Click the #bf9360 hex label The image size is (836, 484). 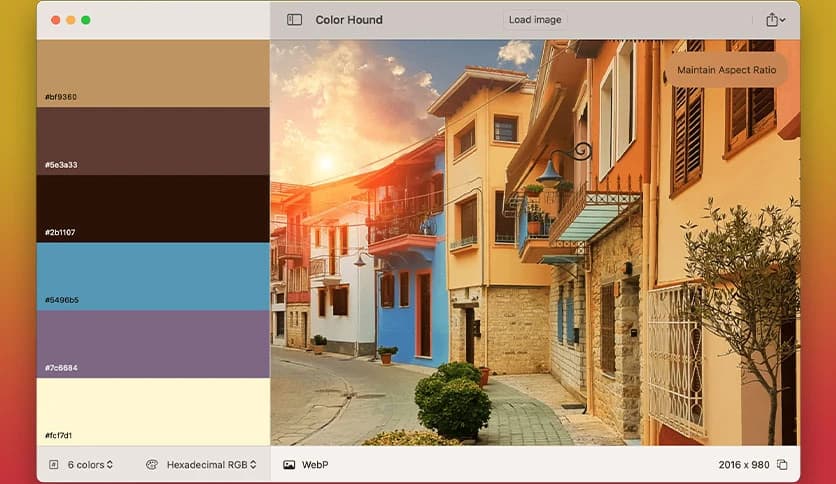coord(61,97)
